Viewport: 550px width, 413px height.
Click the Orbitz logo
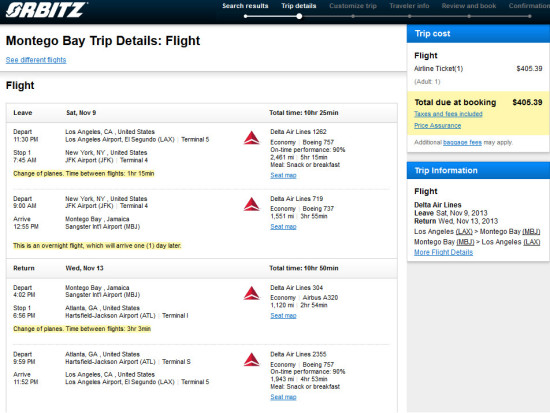[46, 9]
